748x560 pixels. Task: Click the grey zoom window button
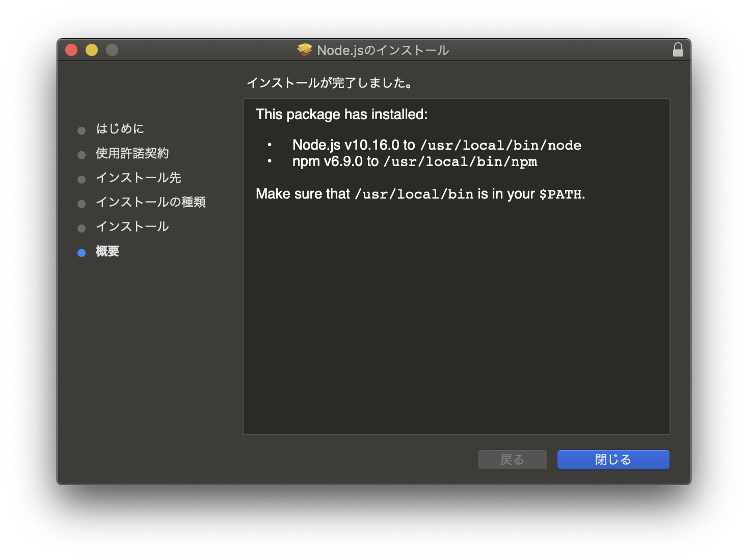pyautogui.click(x=112, y=50)
